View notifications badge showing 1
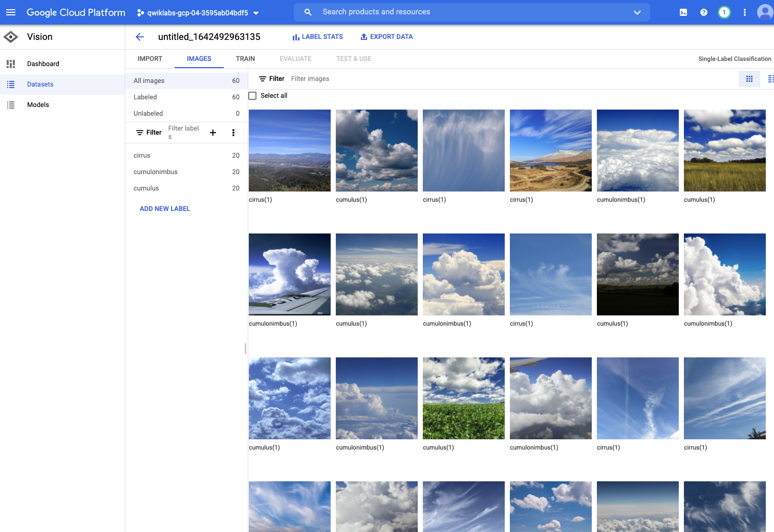 pos(724,12)
